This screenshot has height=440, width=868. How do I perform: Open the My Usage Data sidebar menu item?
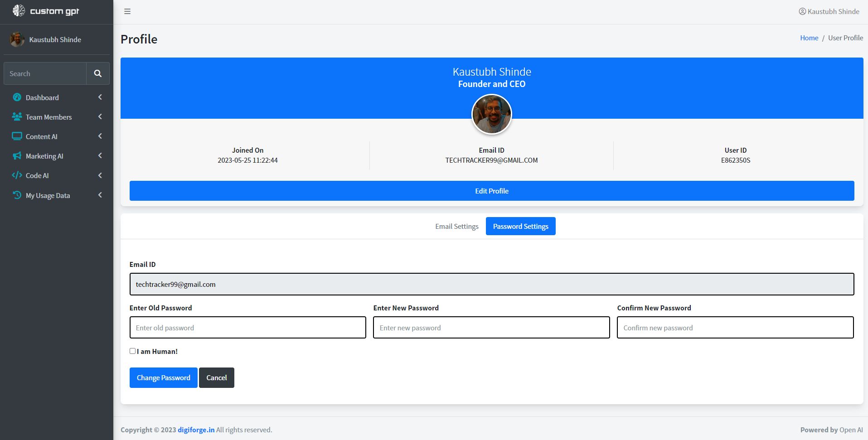57,195
